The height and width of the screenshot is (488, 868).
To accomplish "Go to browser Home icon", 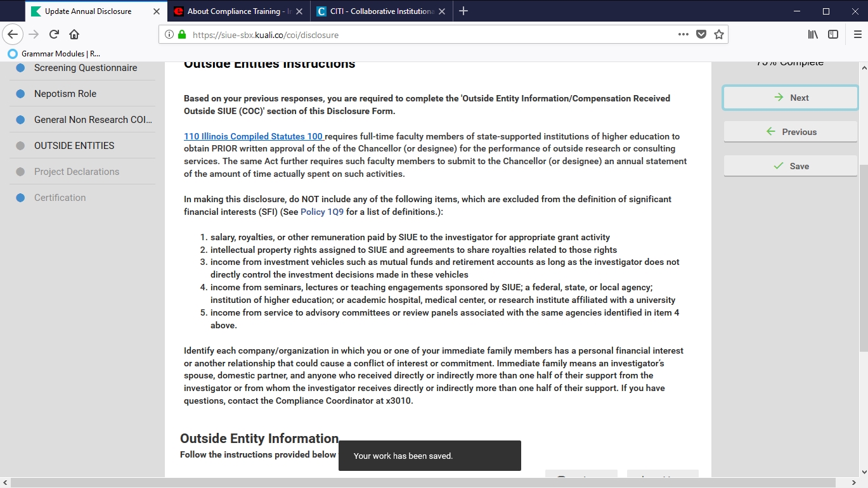I will pyautogui.click(x=74, y=34).
